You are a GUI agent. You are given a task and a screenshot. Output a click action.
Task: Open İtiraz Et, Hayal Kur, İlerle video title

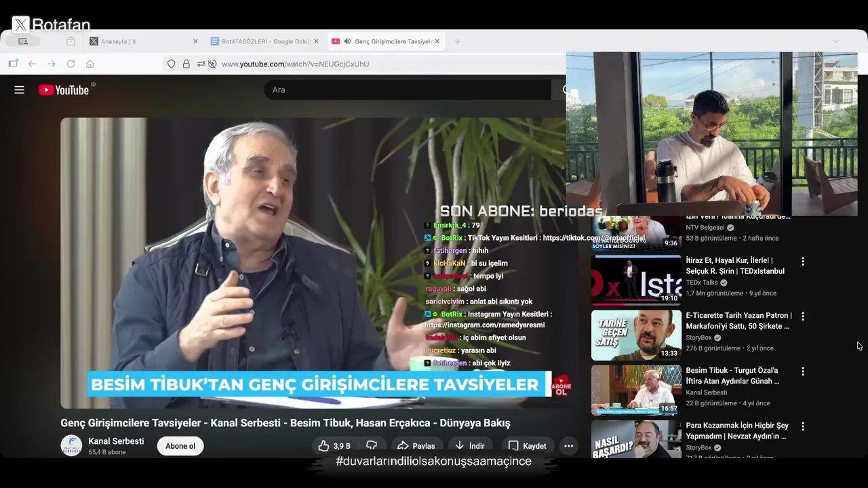coord(735,266)
